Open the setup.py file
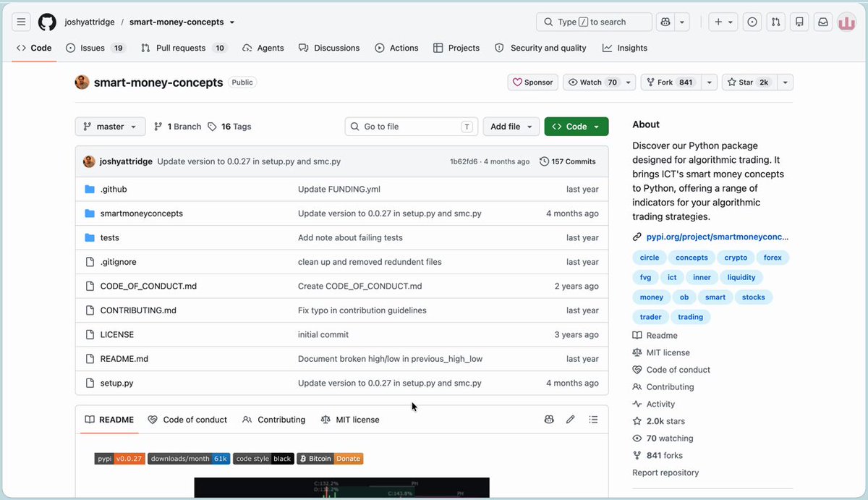The image size is (868, 500). tap(117, 383)
